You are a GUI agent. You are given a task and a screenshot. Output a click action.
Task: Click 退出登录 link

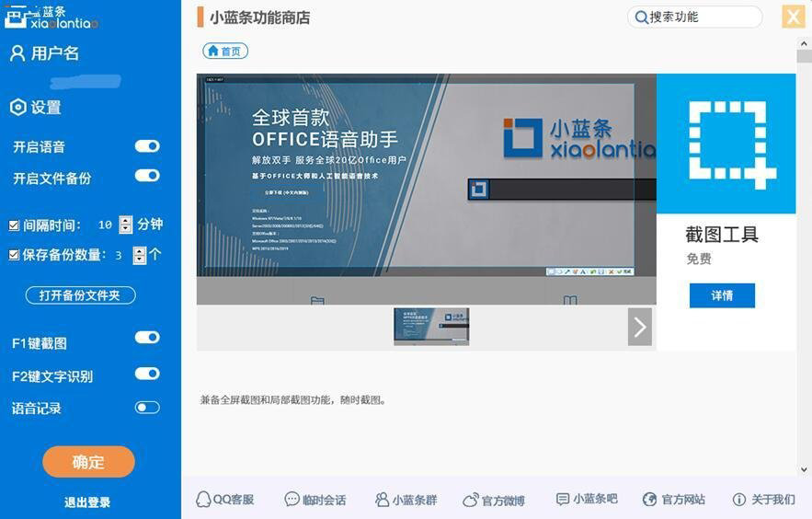(87, 502)
